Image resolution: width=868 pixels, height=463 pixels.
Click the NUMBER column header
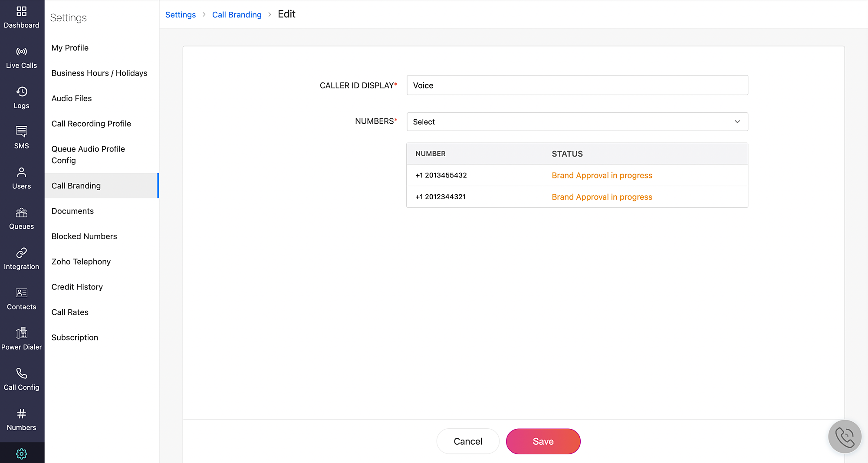pos(431,154)
